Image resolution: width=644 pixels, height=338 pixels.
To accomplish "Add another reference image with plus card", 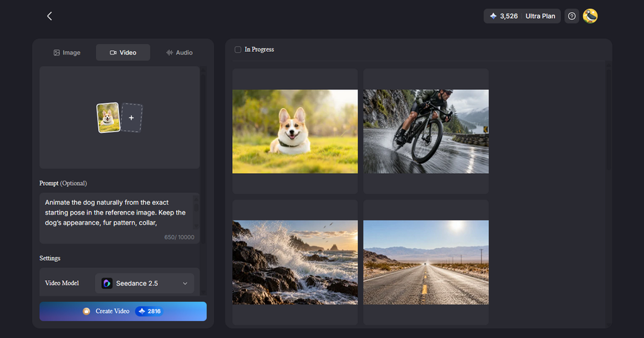I will [x=131, y=118].
